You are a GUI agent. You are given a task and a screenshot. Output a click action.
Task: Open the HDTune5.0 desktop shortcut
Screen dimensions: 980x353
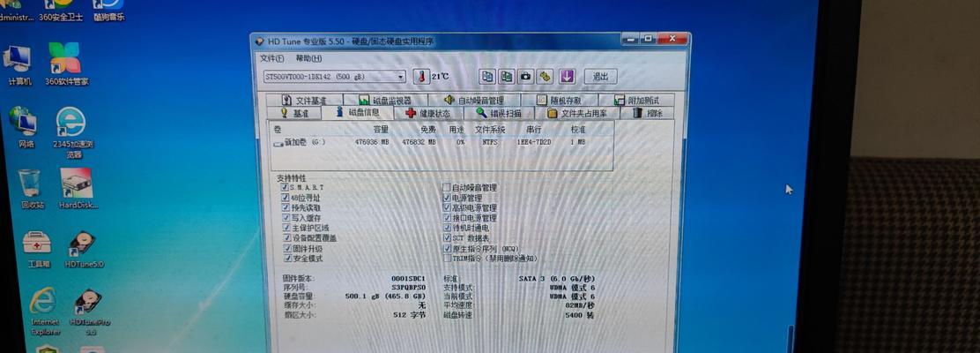click(84, 249)
